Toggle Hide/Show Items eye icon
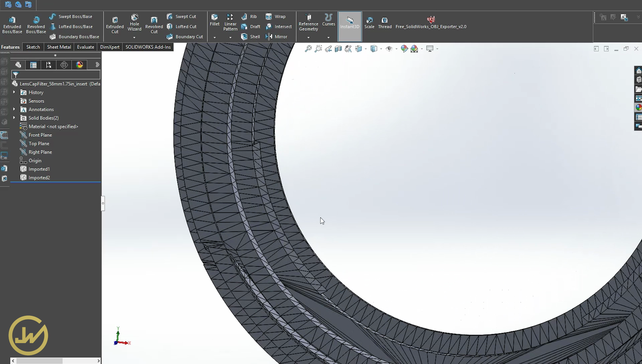642x364 pixels. pyautogui.click(x=389, y=49)
